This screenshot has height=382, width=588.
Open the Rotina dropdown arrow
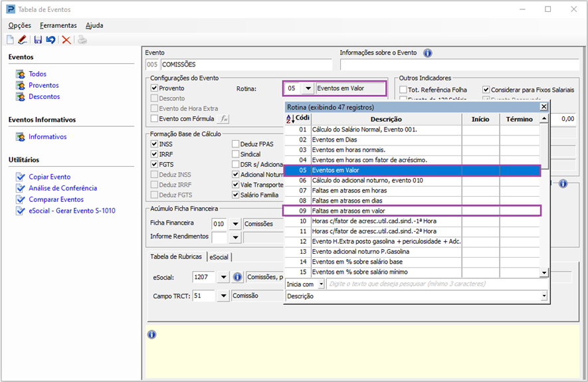[x=308, y=88]
